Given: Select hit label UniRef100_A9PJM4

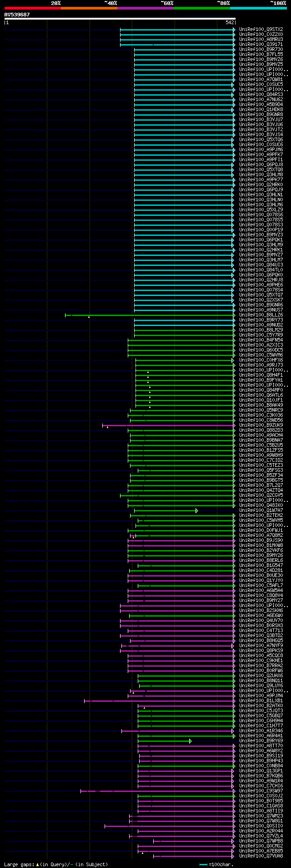Looking at the screenshot, I should pyautogui.click(x=261, y=696).
